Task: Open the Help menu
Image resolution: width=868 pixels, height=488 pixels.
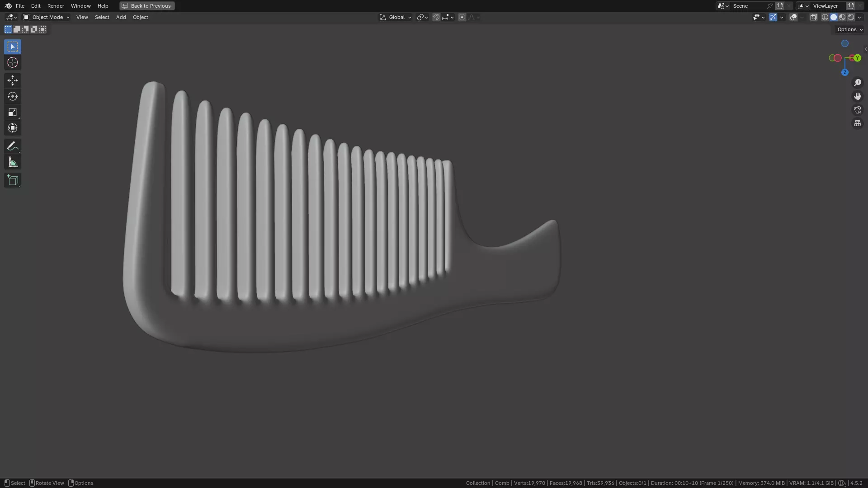Action: click(x=103, y=6)
